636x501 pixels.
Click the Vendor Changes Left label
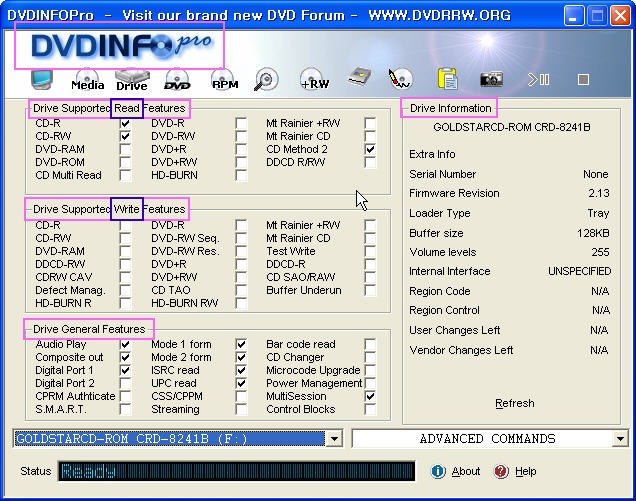tap(461, 350)
